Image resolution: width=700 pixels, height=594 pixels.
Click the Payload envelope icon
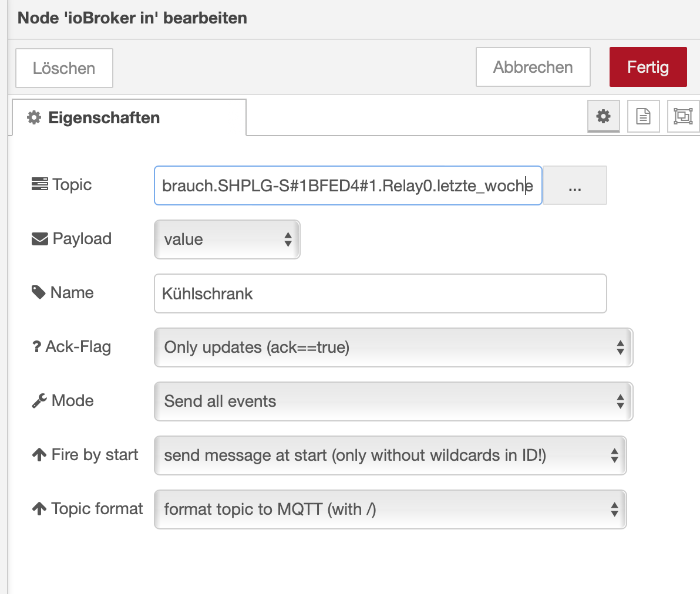click(39, 239)
